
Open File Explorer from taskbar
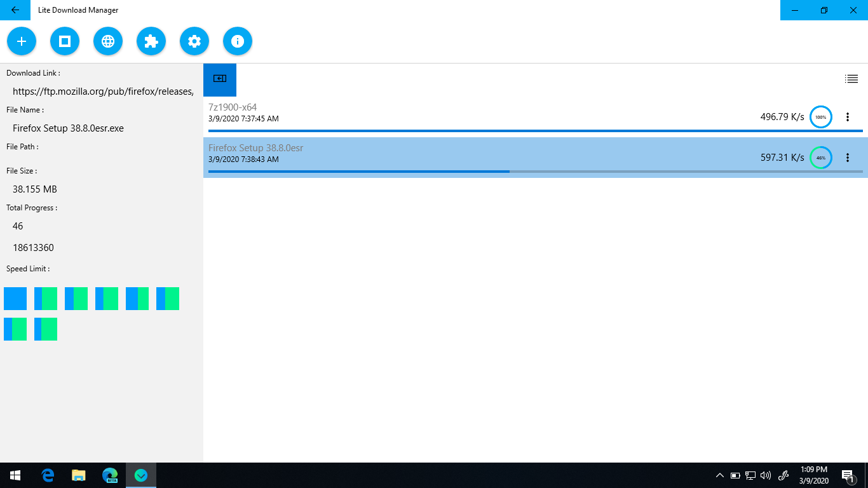point(79,475)
